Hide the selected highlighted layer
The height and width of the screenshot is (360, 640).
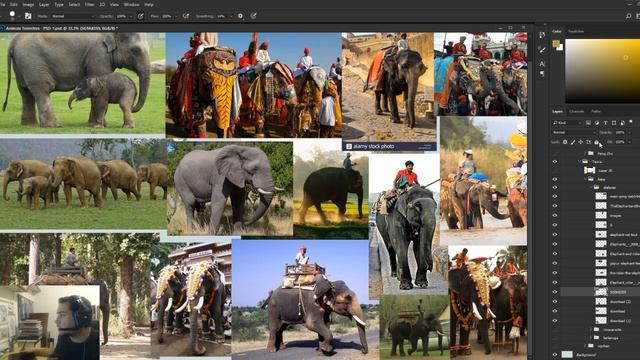pos(555,292)
